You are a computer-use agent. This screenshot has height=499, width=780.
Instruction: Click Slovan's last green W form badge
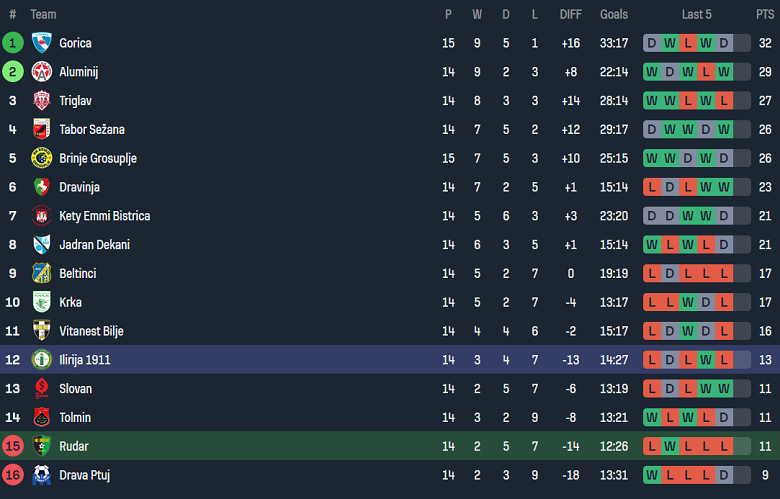[724, 389]
